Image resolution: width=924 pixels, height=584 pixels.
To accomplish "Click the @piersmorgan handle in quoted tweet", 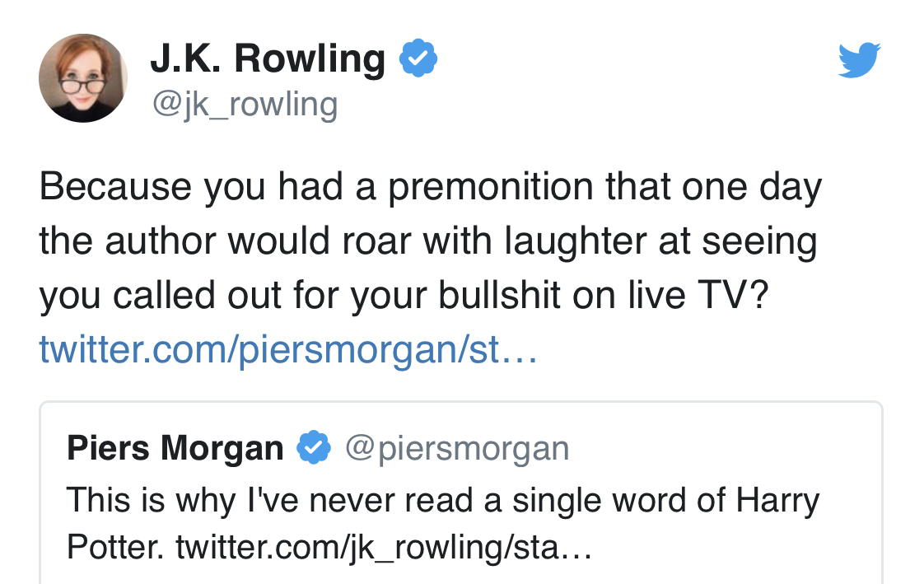I will coord(457,447).
